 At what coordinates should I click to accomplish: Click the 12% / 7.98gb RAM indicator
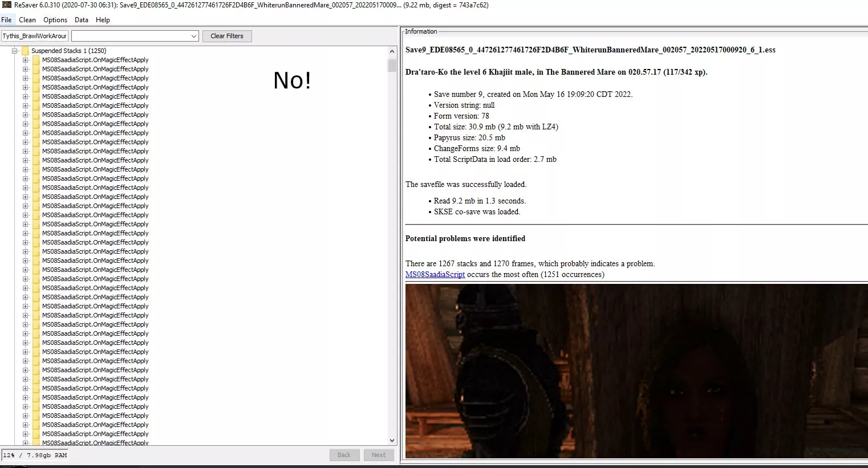coord(35,455)
